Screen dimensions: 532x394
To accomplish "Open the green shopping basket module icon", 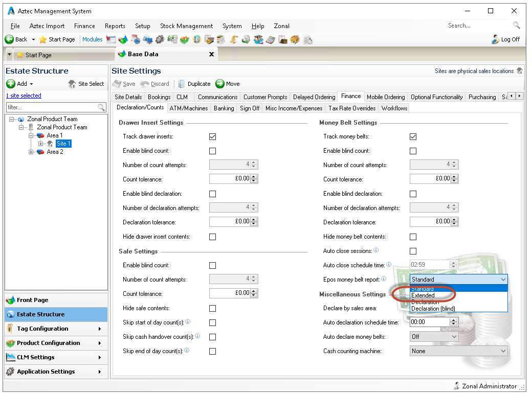I will click(x=185, y=40).
